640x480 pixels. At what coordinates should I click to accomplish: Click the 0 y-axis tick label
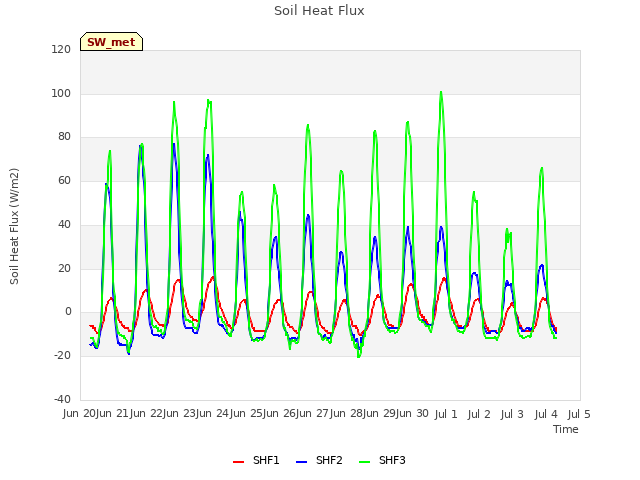[68, 312]
